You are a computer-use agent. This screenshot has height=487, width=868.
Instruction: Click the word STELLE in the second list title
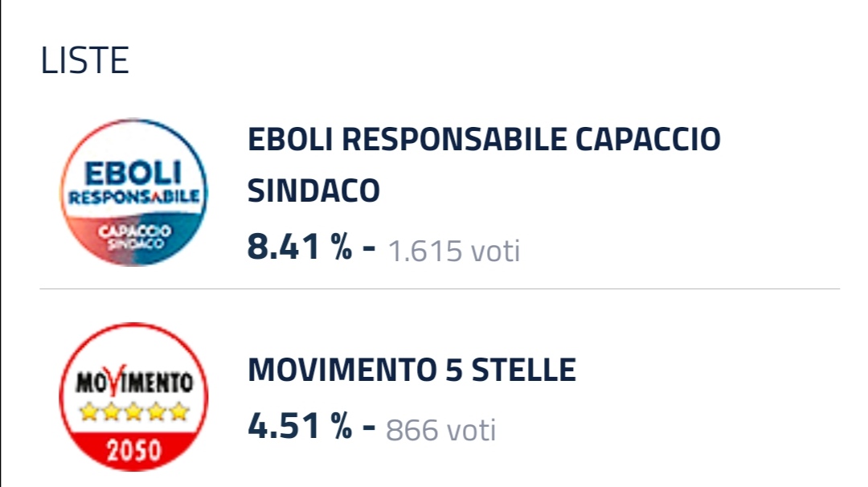[x=524, y=370]
